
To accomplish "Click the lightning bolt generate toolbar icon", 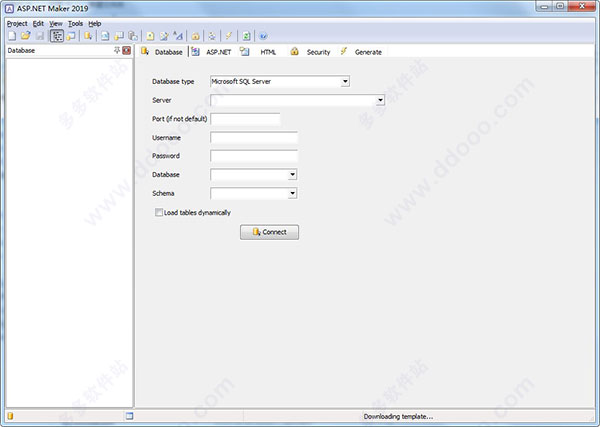I will click(229, 36).
